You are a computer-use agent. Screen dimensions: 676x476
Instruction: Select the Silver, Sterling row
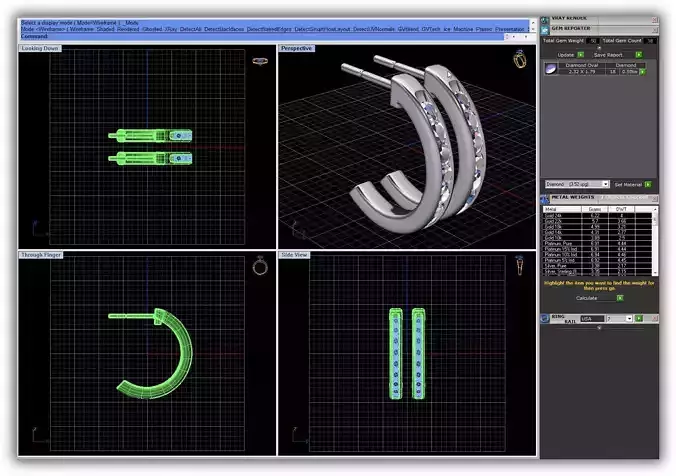598,272
